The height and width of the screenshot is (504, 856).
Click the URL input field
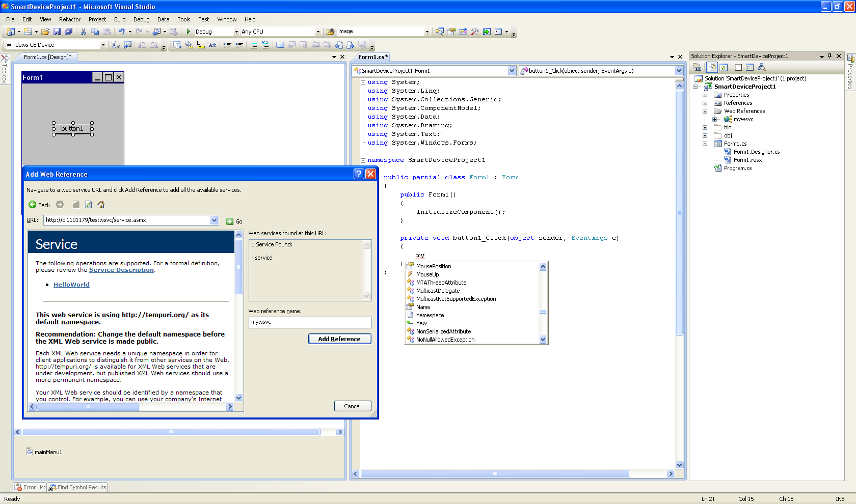(127, 220)
